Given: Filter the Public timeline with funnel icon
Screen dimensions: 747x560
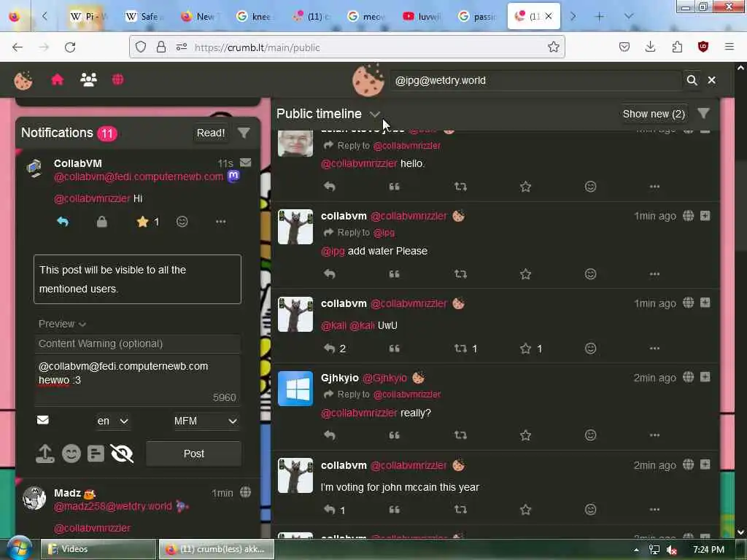Looking at the screenshot, I should pyautogui.click(x=704, y=113).
